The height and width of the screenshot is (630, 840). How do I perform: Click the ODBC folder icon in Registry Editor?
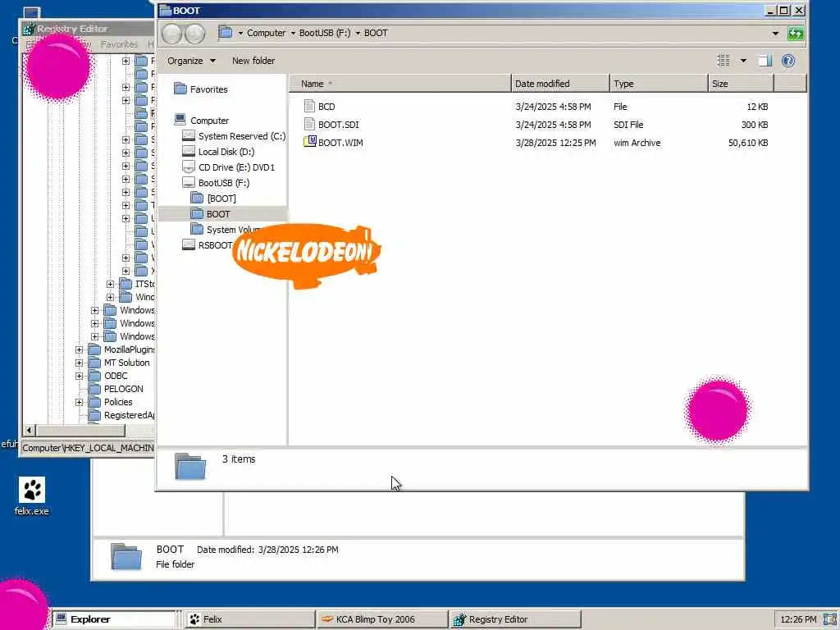94,376
